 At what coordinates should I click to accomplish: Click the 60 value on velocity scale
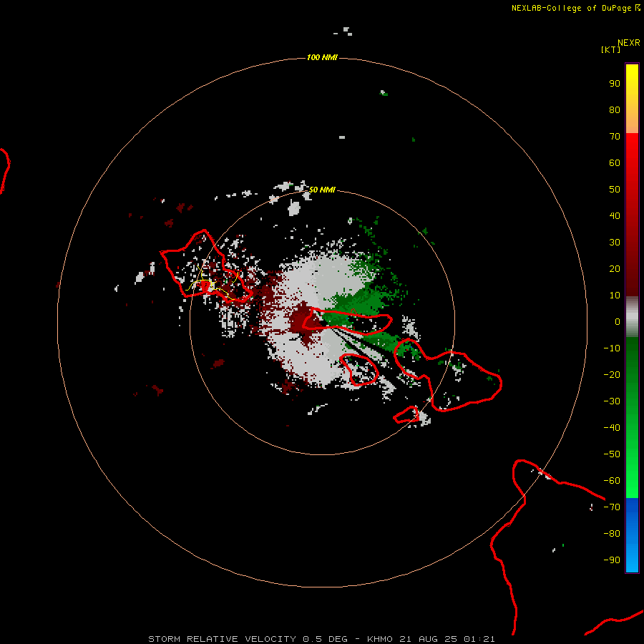click(615, 162)
